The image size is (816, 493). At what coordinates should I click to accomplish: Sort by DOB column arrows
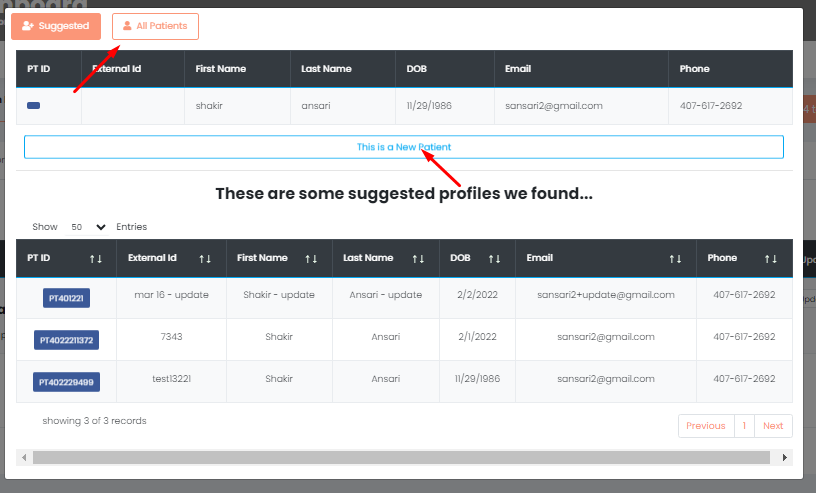coord(495,259)
